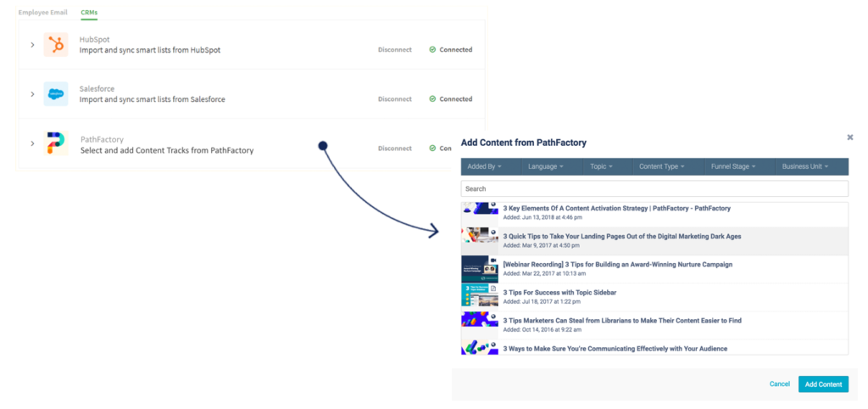
Task: Click Salesforce 'Connected' status label
Action: [x=455, y=98]
